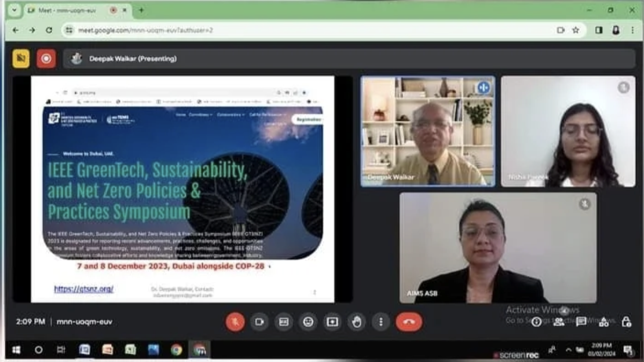Open the Windows notification center
Image resolution: width=644 pixels, height=362 pixels.
pos(628,350)
